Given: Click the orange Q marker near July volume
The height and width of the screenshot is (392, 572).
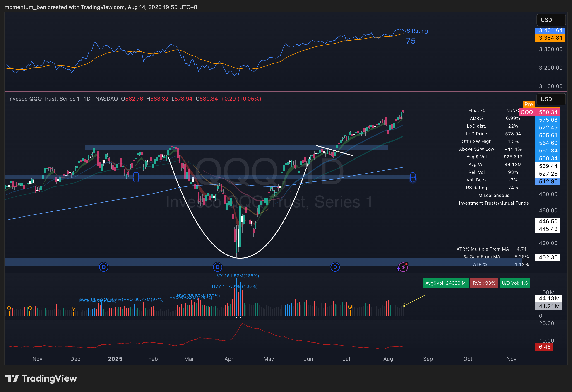Looking at the screenshot, I should 350,307.
